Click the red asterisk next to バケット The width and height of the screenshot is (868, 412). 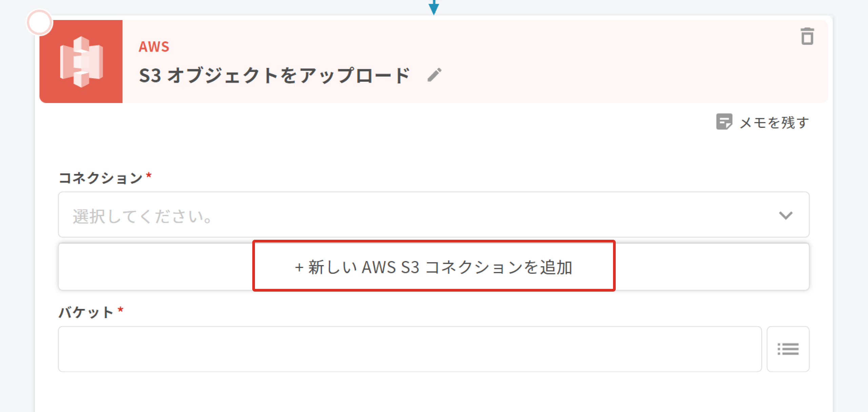click(x=120, y=310)
